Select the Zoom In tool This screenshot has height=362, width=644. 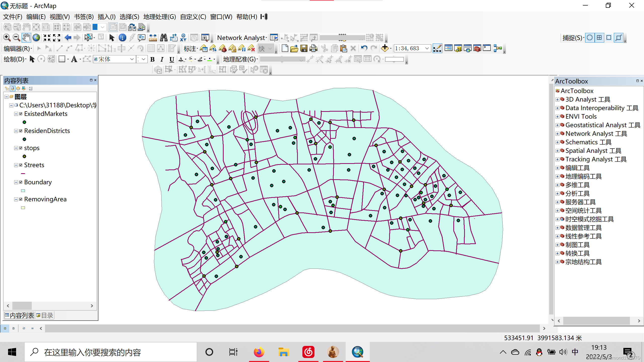(7, 38)
